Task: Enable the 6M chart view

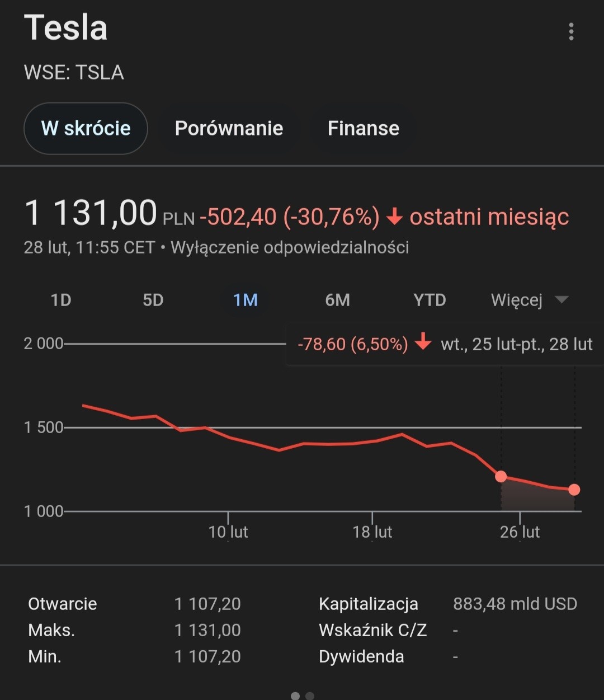Action: 337,300
